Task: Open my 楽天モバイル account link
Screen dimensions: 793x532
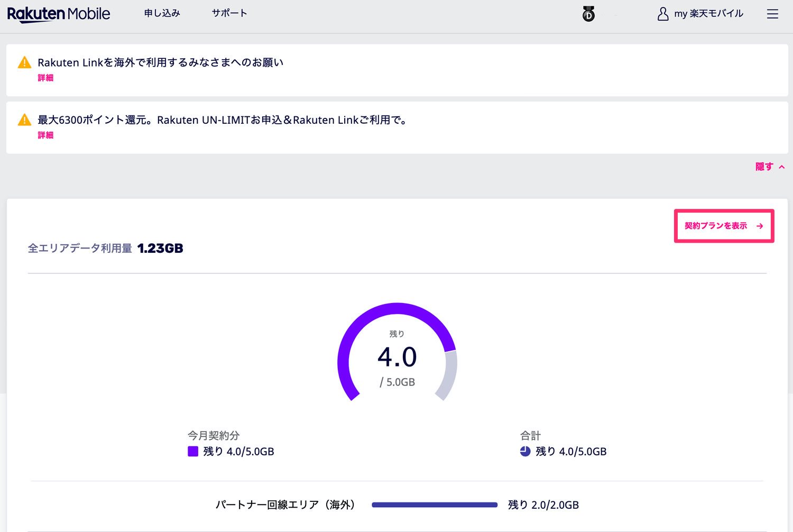Action: [708, 14]
